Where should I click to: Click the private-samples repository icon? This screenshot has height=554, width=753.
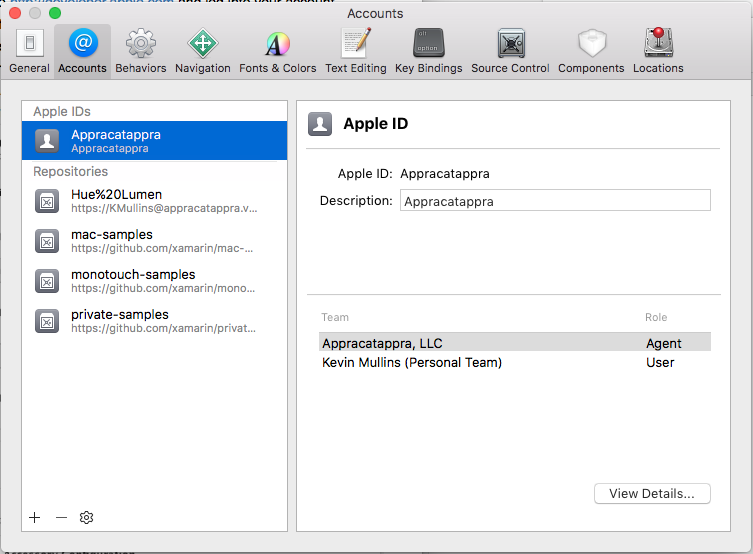[47, 321]
